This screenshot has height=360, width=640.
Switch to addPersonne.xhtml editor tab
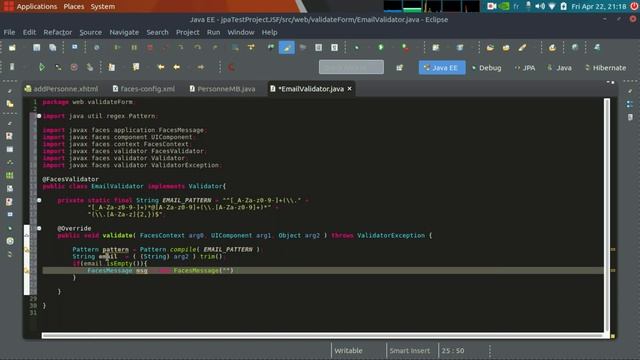[61, 89]
